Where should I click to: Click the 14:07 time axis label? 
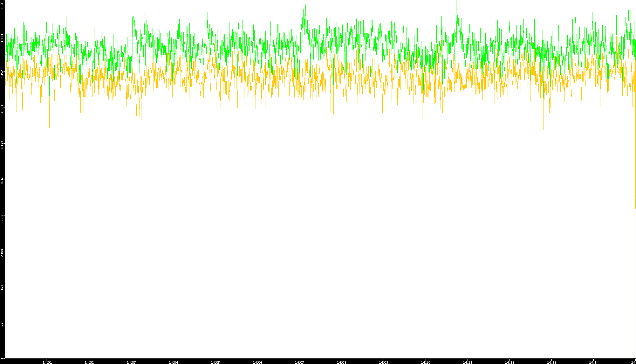pyautogui.click(x=299, y=362)
